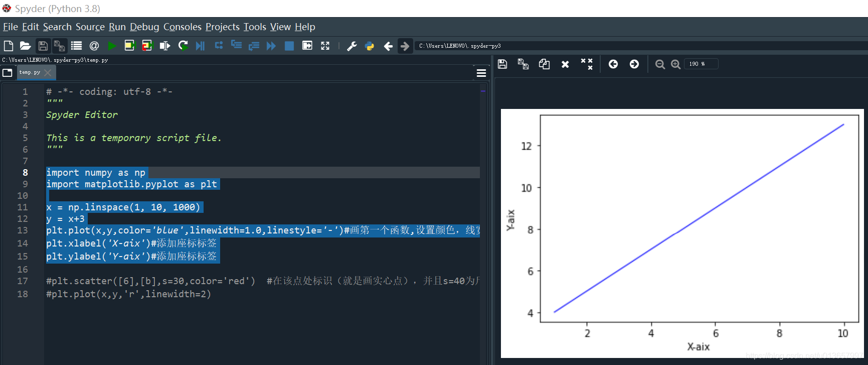Run the selection or current line

pos(165,46)
